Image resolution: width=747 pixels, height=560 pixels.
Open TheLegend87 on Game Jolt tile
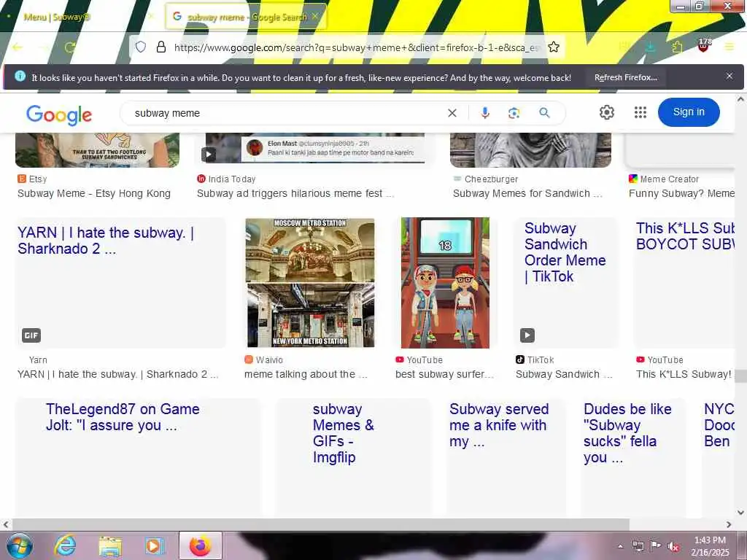click(x=138, y=457)
